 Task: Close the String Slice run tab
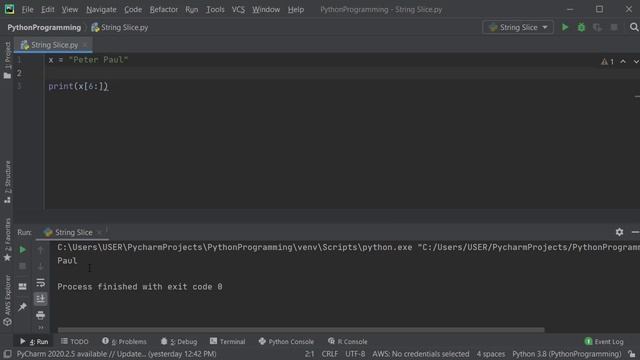(99, 232)
